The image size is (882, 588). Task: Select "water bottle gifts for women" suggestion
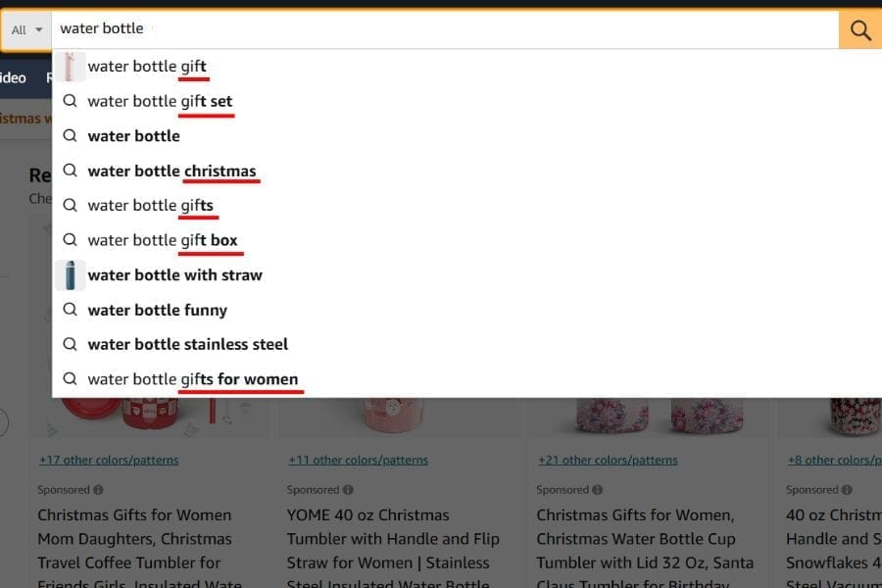pyautogui.click(x=192, y=379)
